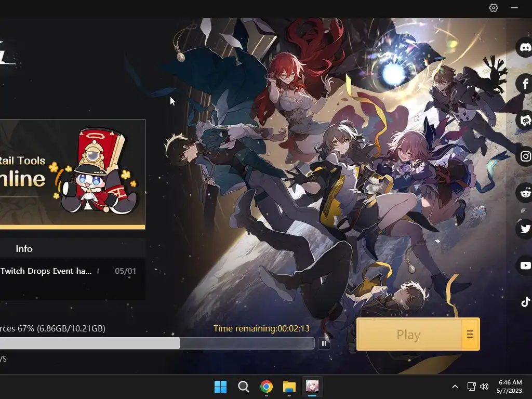Open Windows taskbar Search
The width and height of the screenshot is (532, 399).
[243, 387]
